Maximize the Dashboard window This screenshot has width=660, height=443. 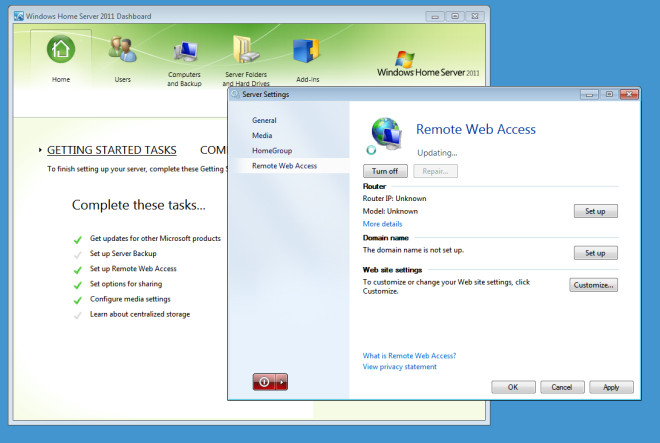[x=455, y=16]
